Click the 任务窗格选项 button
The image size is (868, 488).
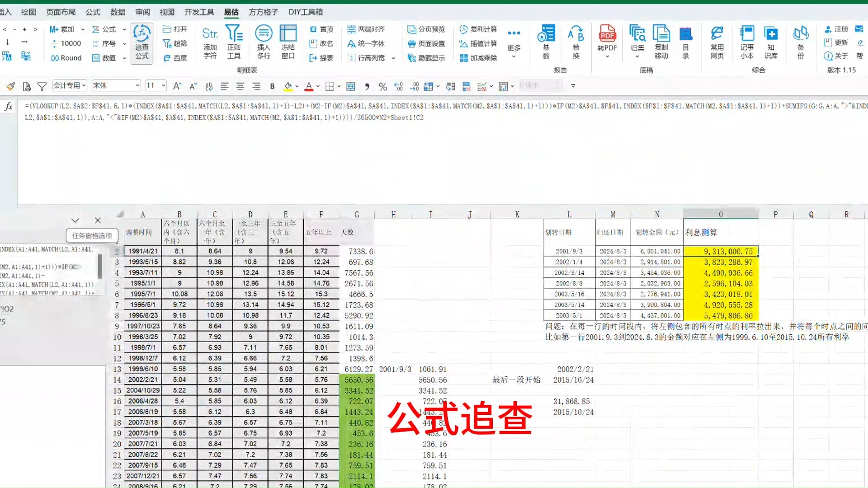point(92,235)
